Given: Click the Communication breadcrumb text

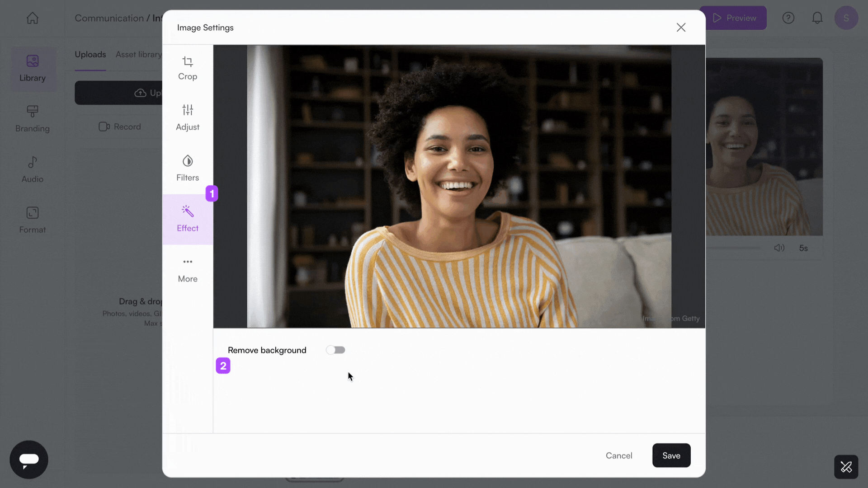Looking at the screenshot, I should coord(109,18).
